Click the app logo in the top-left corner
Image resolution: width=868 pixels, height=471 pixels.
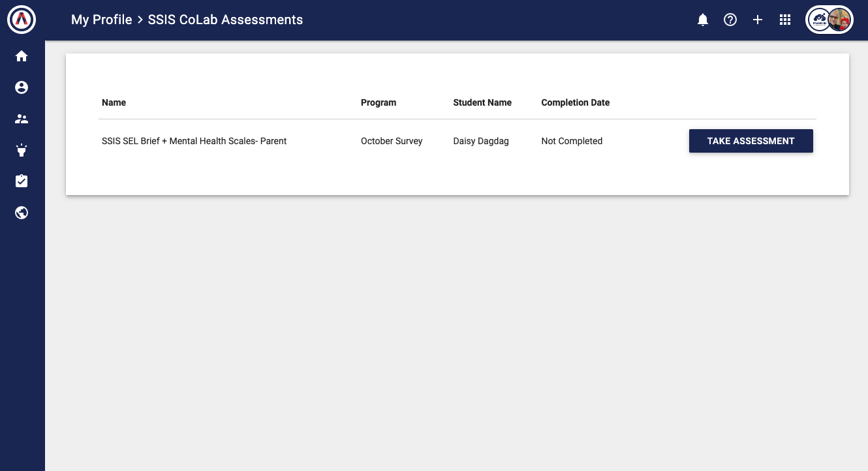click(22, 20)
